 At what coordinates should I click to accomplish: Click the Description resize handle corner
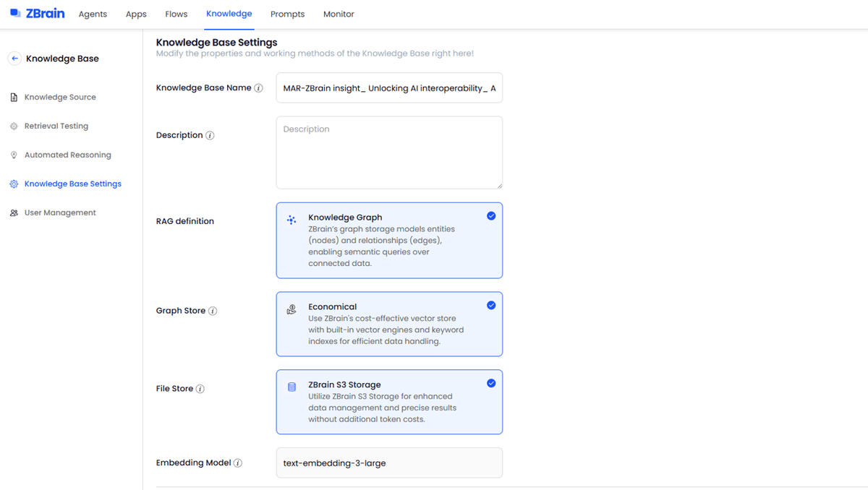pos(498,186)
